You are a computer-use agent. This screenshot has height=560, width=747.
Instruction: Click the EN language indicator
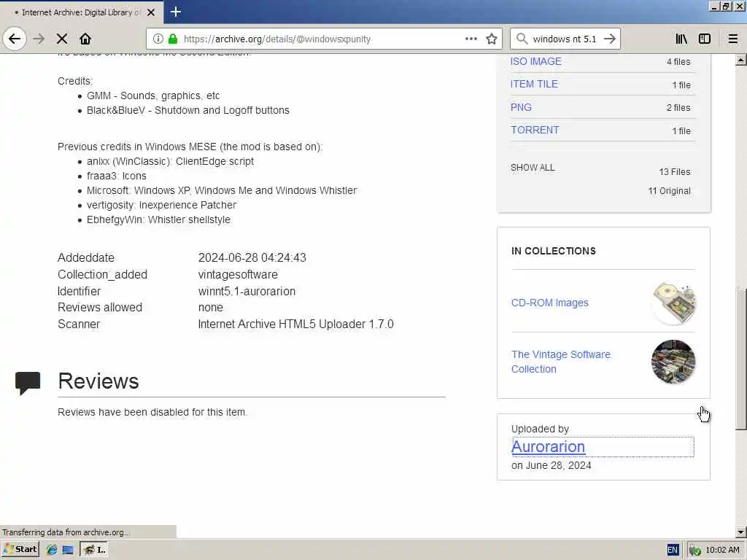click(672, 550)
